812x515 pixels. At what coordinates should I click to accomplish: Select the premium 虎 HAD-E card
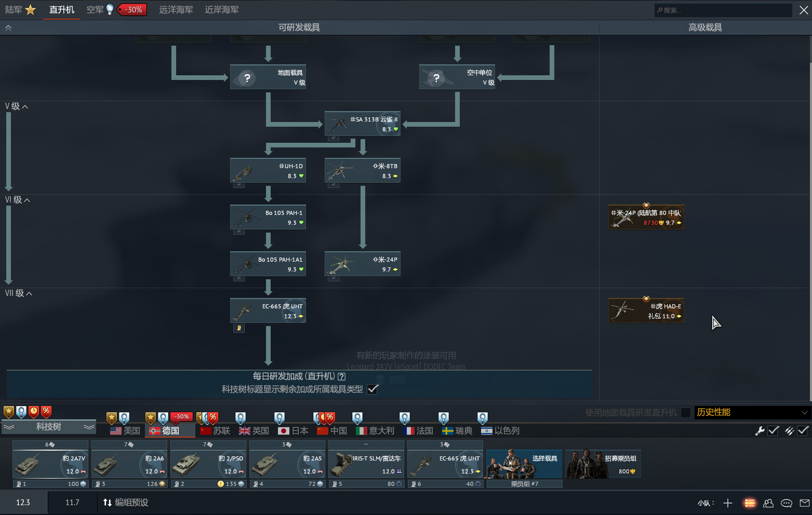pos(646,310)
